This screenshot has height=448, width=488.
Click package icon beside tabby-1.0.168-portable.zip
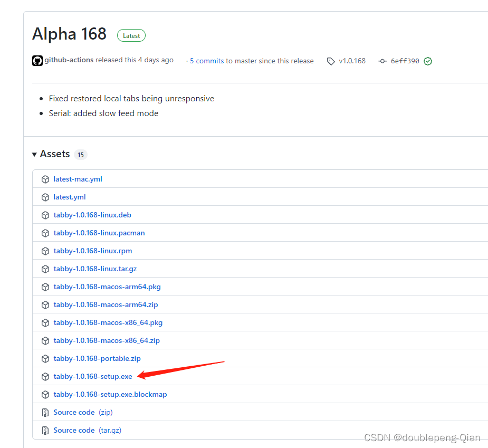(45, 359)
